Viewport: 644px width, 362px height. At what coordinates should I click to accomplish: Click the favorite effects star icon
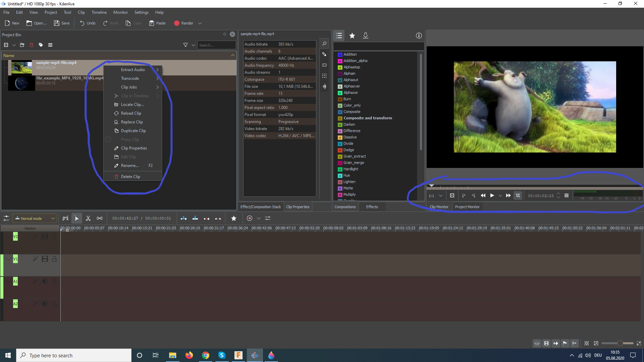click(352, 36)
